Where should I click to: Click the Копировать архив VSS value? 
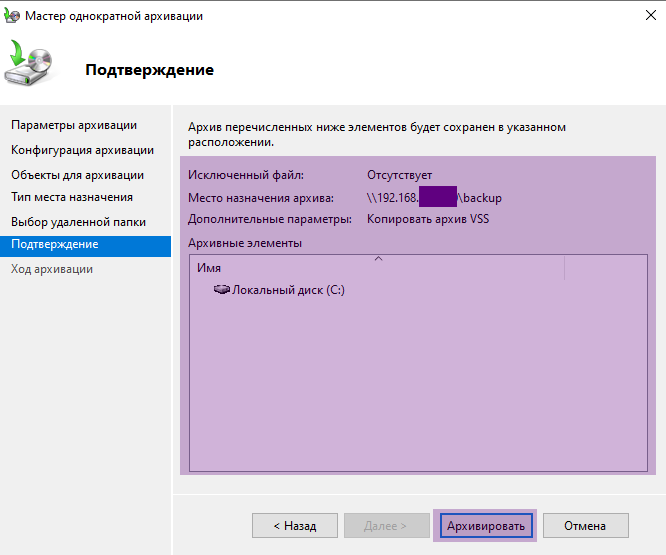coord(428,219)
